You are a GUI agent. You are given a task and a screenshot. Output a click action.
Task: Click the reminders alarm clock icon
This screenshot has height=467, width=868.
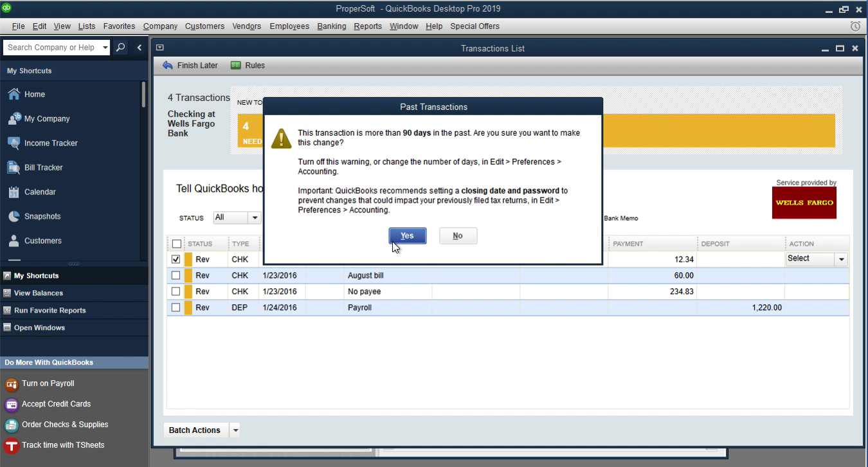click(x=855, y=26)
